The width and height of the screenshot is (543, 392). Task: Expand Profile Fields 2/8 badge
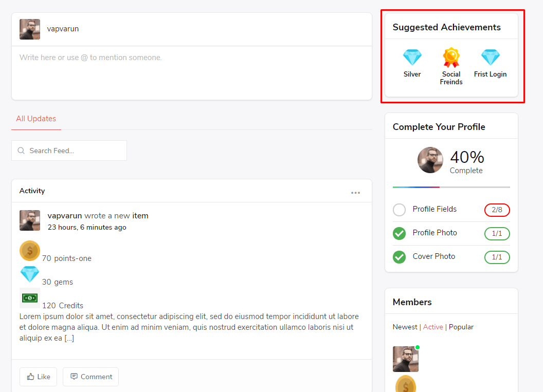pos(497,210)
